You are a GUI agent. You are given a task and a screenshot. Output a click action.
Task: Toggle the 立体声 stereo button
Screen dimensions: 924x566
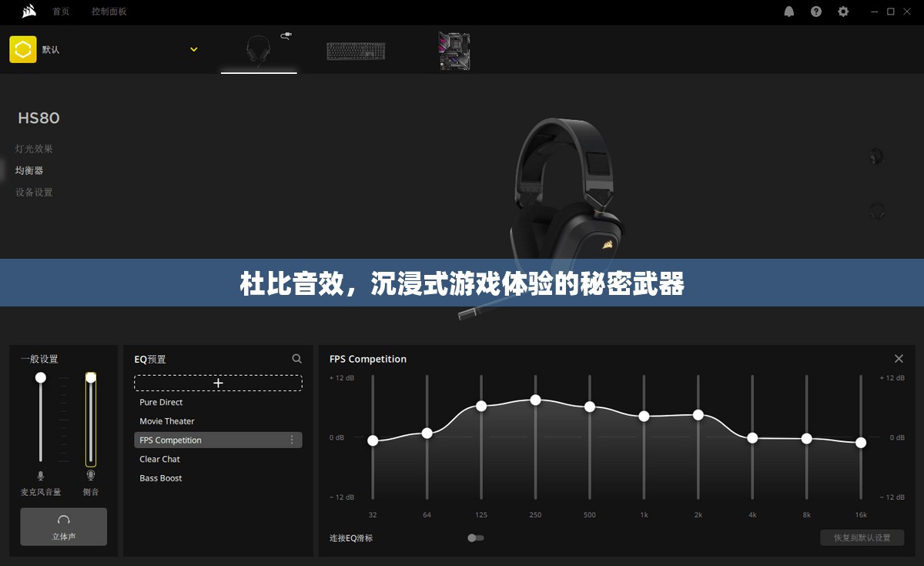coord(64,527)
